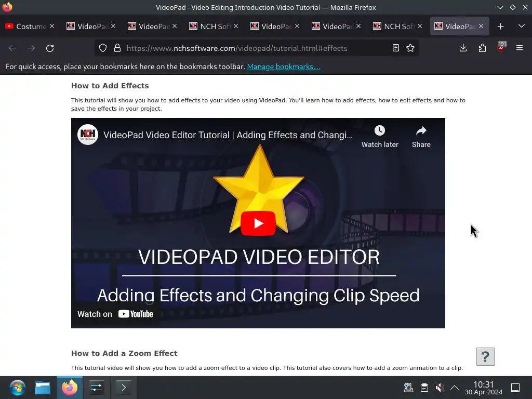
Task: Switch to the second NCH Soft tab
Action: click(x=394, y=26)
